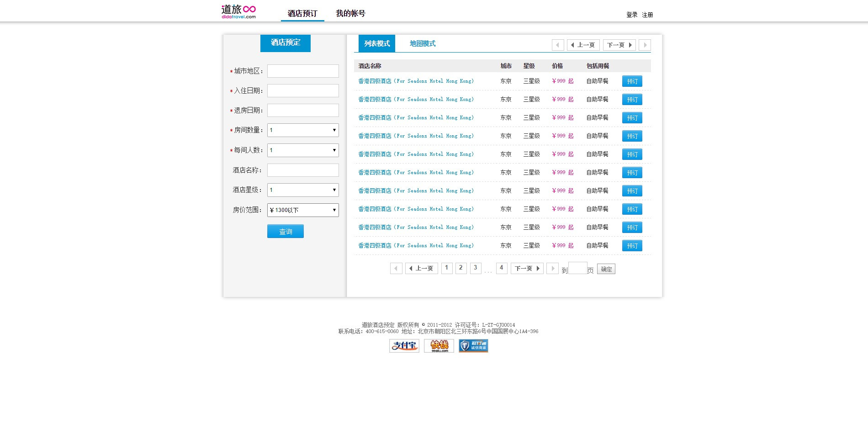Focus the 城市地区 input field
Screen dimensions: 868x434
click(x=303, y=71)
